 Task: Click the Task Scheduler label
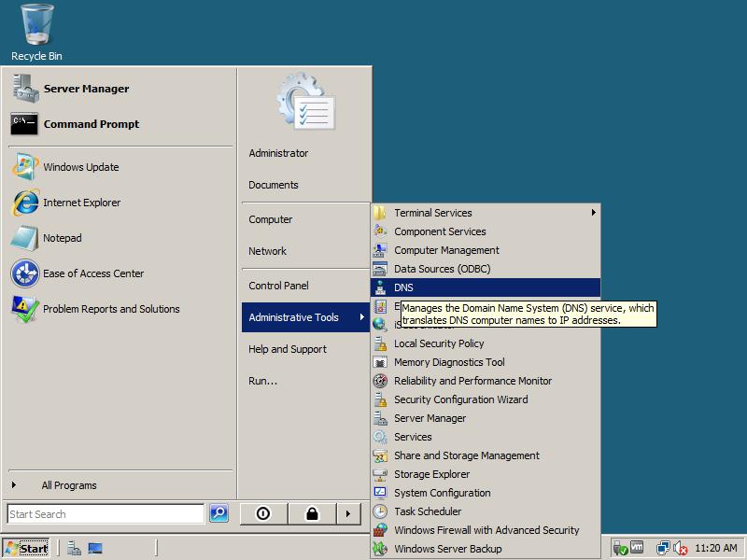[428, 511]
